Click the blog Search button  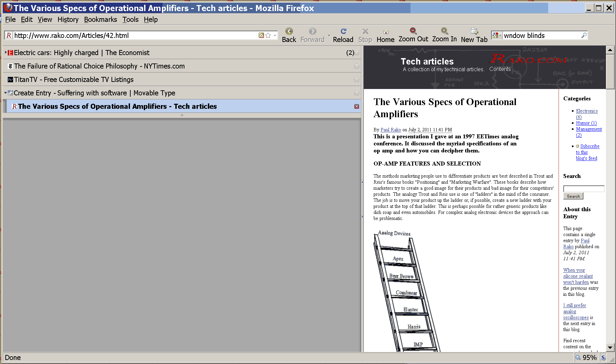click(573, 196)
